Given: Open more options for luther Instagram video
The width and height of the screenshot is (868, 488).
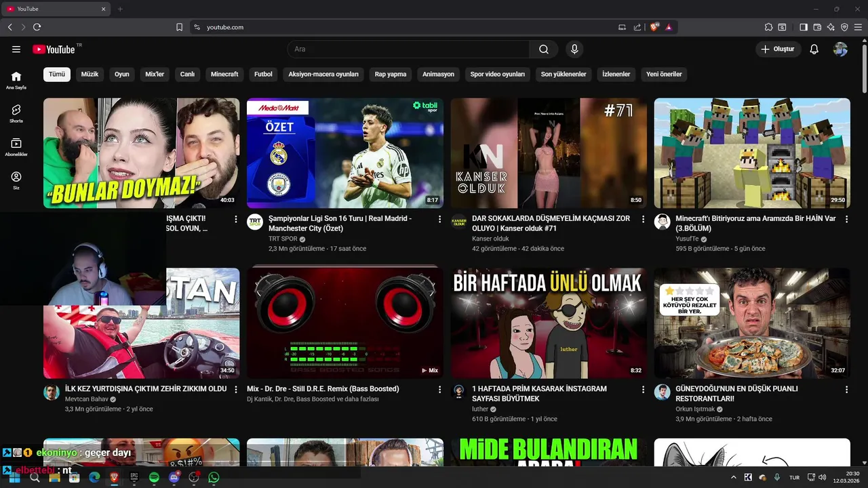Looking at the screenshot, I should pos(643,390).
